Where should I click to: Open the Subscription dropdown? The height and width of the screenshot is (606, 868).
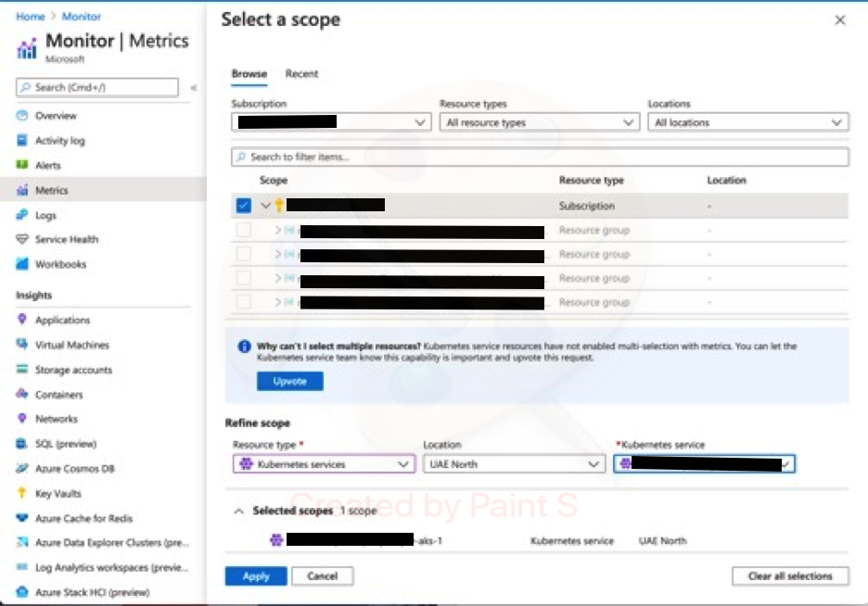(x=331, y=122)
